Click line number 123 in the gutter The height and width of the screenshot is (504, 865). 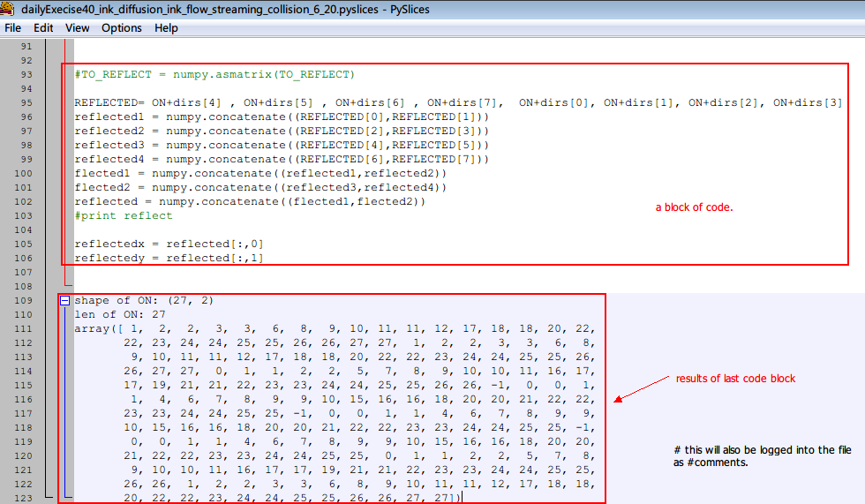point(24,499)
